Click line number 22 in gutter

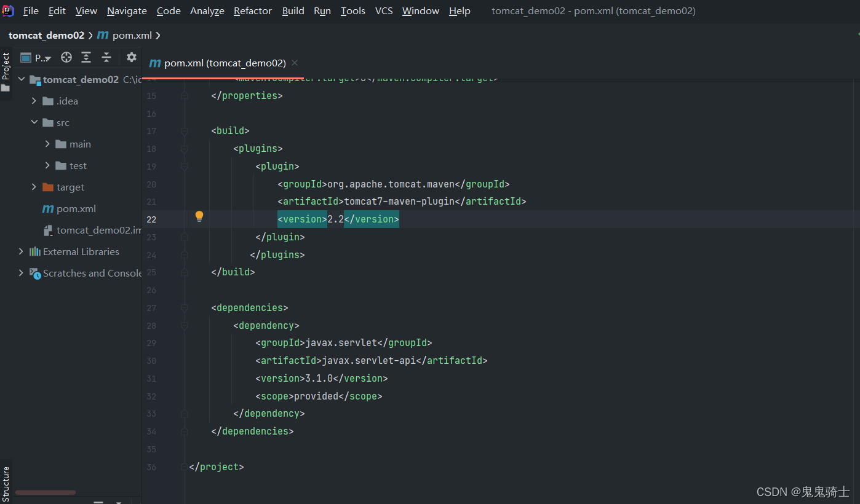(151, 219)
